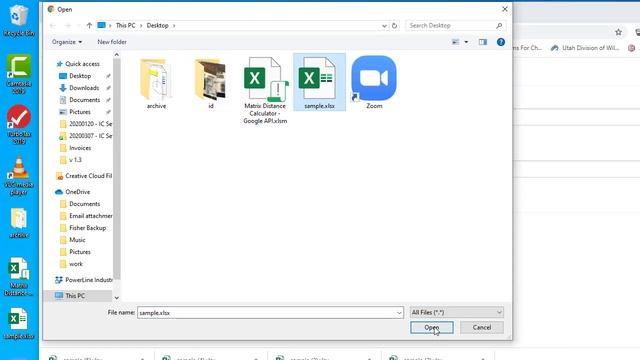640x360 pixels.
Task: Expand address bar history dropdown
Action: coord(384,25)
